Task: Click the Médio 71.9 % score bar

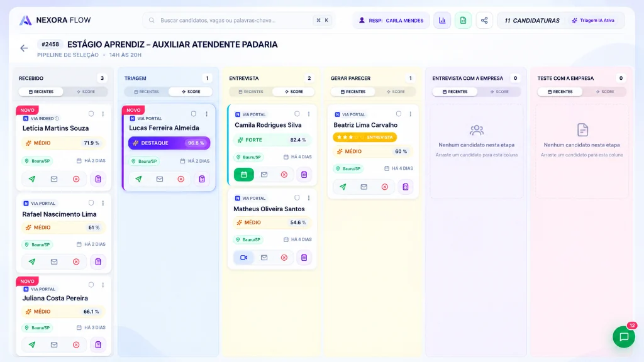Action: tap(64, 143)
